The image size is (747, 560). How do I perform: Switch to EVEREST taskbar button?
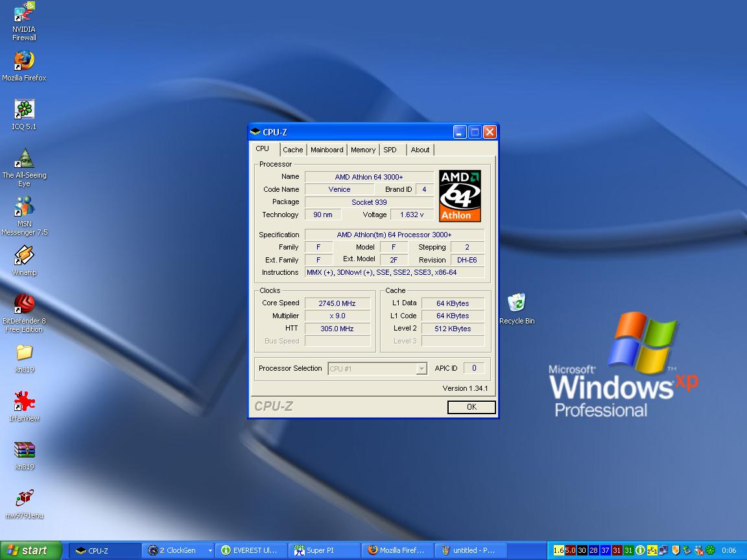(251, 550)
